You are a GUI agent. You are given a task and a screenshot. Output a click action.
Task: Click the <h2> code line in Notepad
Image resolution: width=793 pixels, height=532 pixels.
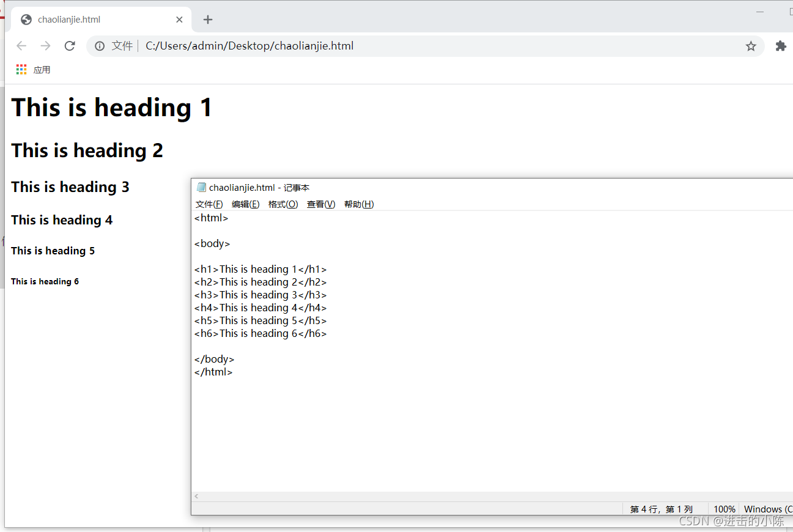click(x=260, y=282)
